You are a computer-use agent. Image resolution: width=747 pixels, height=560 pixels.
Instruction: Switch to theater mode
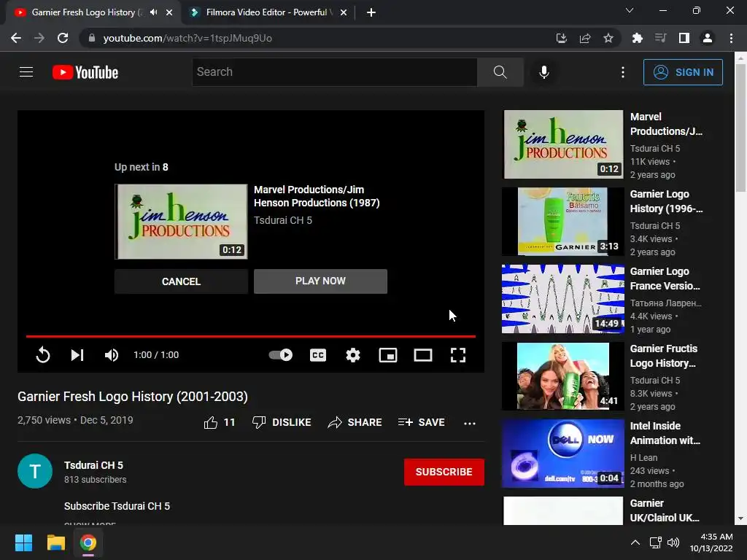[423, 355]
